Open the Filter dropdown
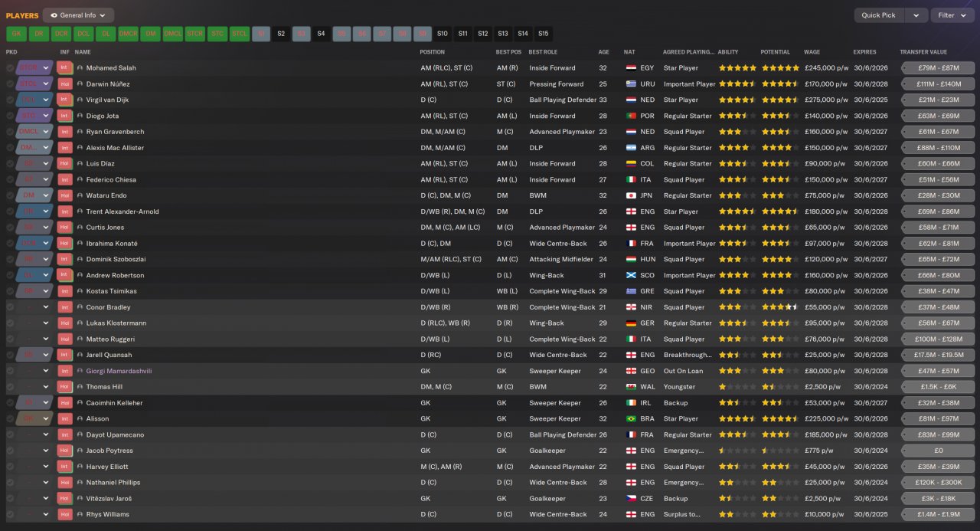980x531 pixels. click(952, 15)
